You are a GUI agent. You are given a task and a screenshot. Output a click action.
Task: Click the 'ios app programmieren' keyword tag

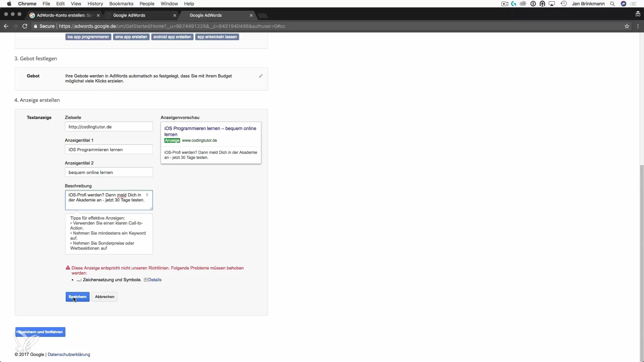(x=88, y=37)
